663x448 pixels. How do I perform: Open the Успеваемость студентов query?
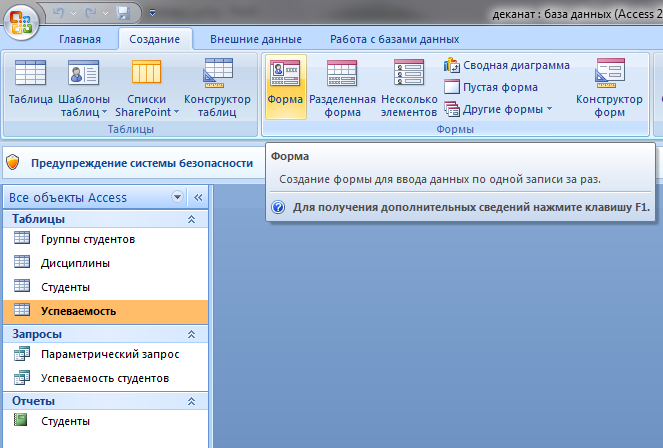tap(106, 378)
